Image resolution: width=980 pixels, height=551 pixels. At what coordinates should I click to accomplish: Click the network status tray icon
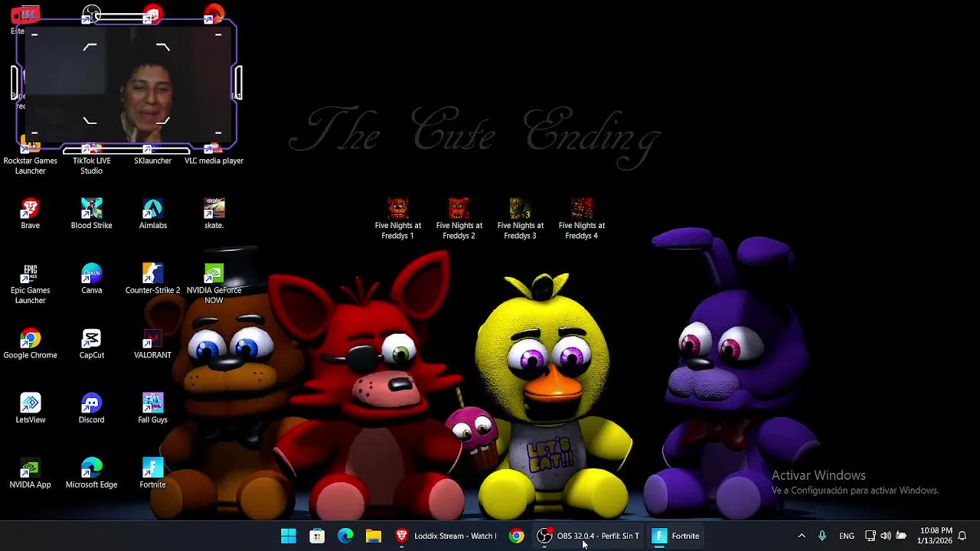tap(871, 536)
